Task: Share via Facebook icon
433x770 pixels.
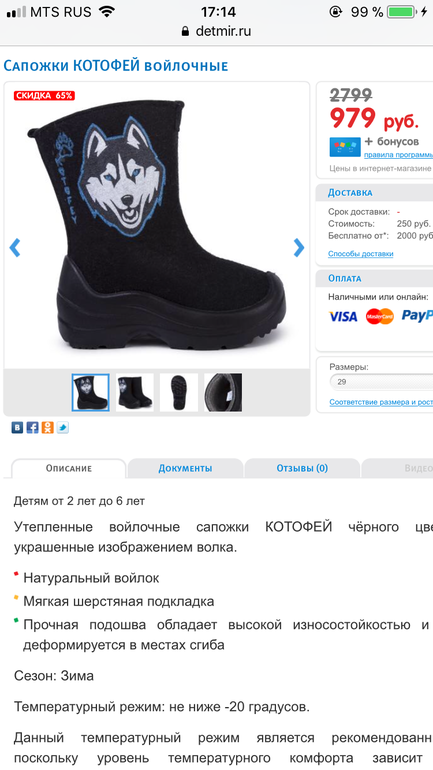Action: click(32, 428)
